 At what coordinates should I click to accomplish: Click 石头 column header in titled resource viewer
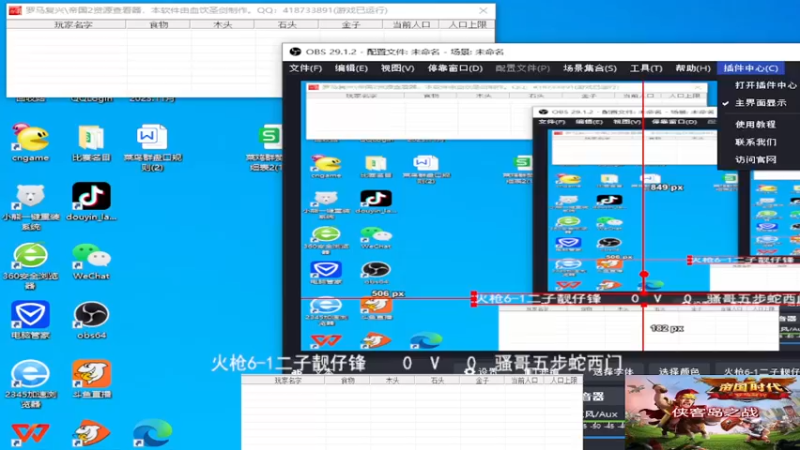[x=287, y=24]
